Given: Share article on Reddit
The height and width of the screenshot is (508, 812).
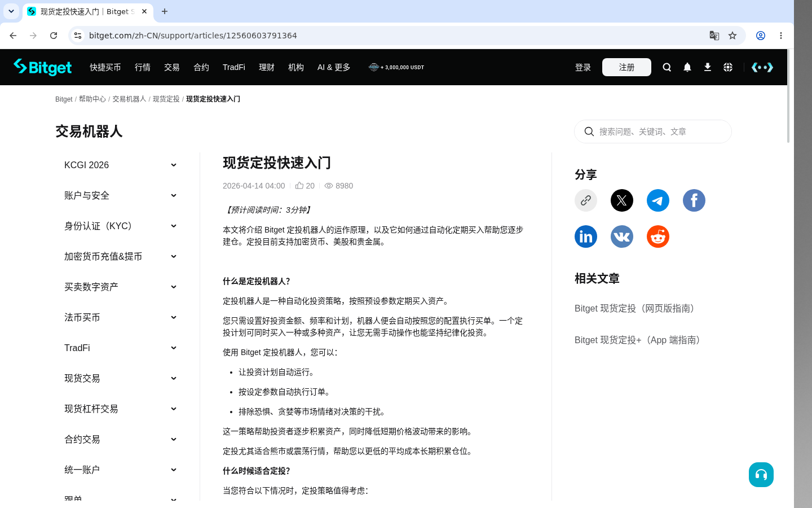Looking at the screenshot, I should pyautogui.click(x=658, y=237).
